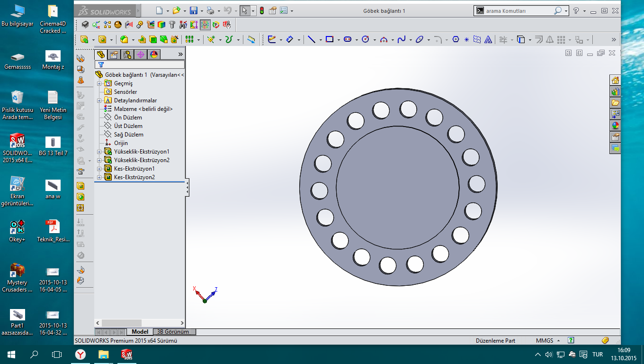Expand the toolbar overflow chevron
This screenshot has width=644, height=364.
[x=614, y=40]
